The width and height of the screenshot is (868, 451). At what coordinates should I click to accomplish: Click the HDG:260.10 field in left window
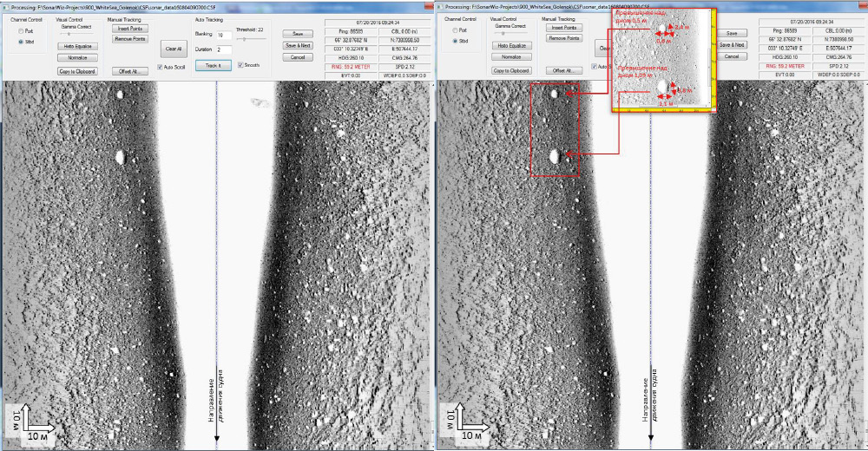pos(351,58)
